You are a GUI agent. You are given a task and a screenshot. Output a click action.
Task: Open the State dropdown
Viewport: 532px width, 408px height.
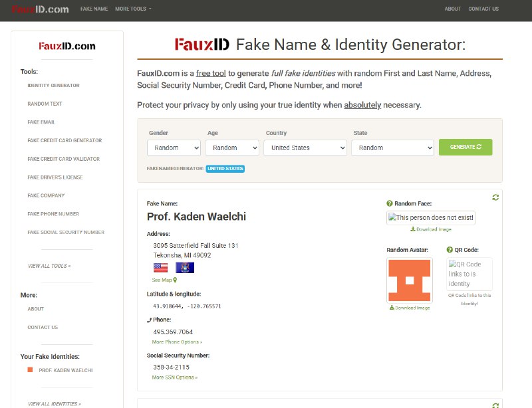click(x=392, y=148)
